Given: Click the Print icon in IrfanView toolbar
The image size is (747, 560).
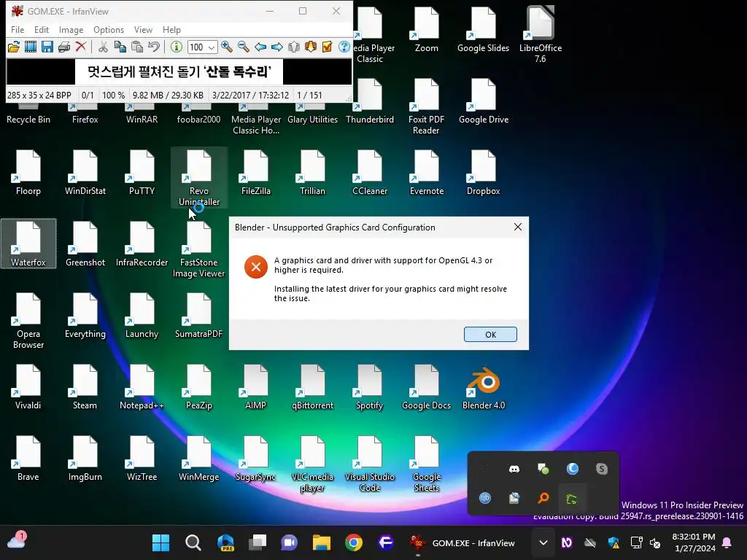Looking at the screenshot, I should click(x=64, y=47).
